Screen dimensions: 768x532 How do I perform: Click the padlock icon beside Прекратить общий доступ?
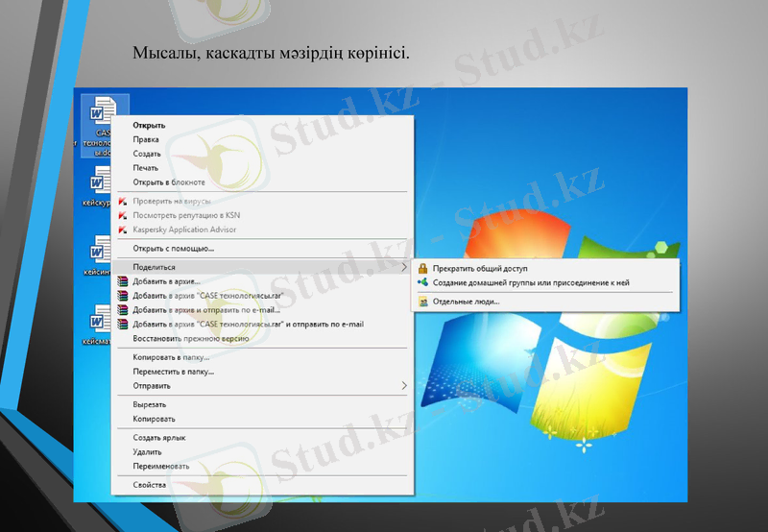click(x=422, y=269)
